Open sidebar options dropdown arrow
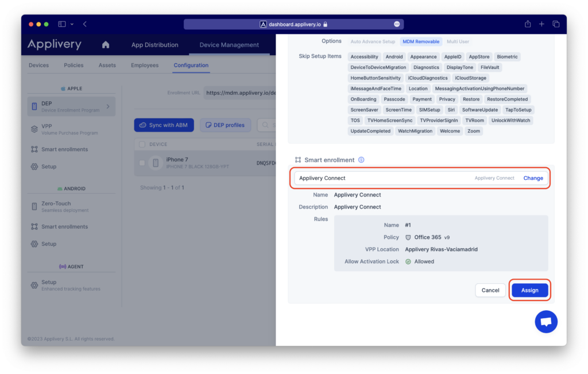The height and width of the screenshot is (374, 588). 72,24
